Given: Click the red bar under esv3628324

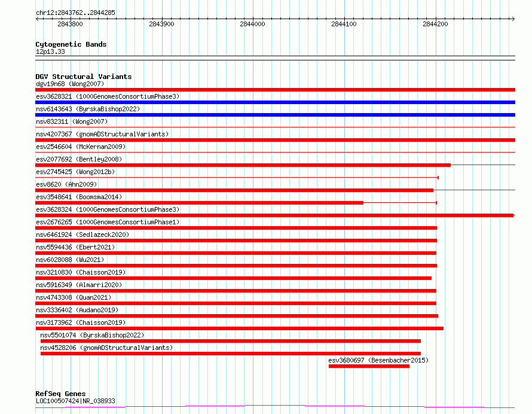Looking at the screenshot, I should point(274,215).
